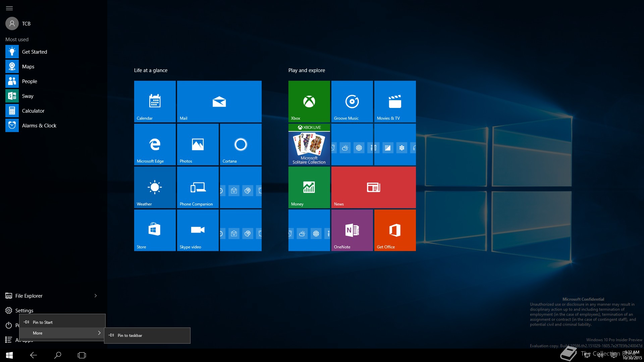Open the Groove Music tile

coord(352,101)
